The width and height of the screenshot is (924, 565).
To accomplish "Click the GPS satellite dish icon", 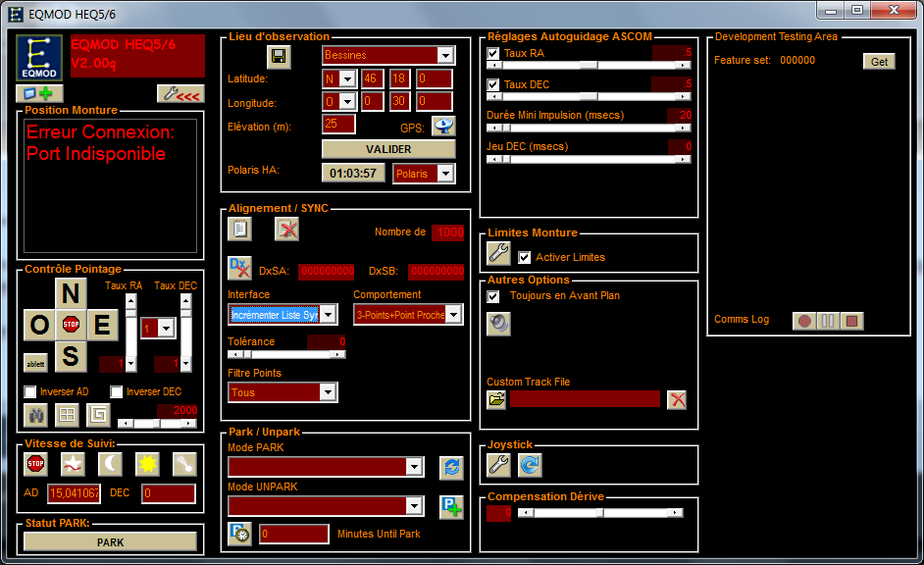I will (x=443, y=127).
